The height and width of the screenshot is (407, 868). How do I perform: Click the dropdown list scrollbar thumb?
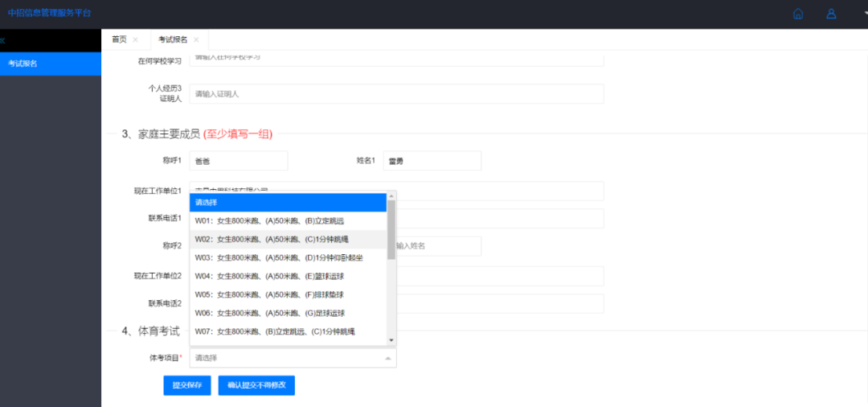tap(391, 230)
